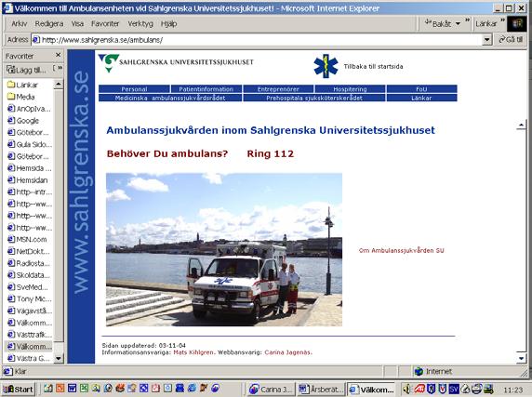
Task: Launch Internet Explorer from quick launch bar
Action: coord(192,388)
